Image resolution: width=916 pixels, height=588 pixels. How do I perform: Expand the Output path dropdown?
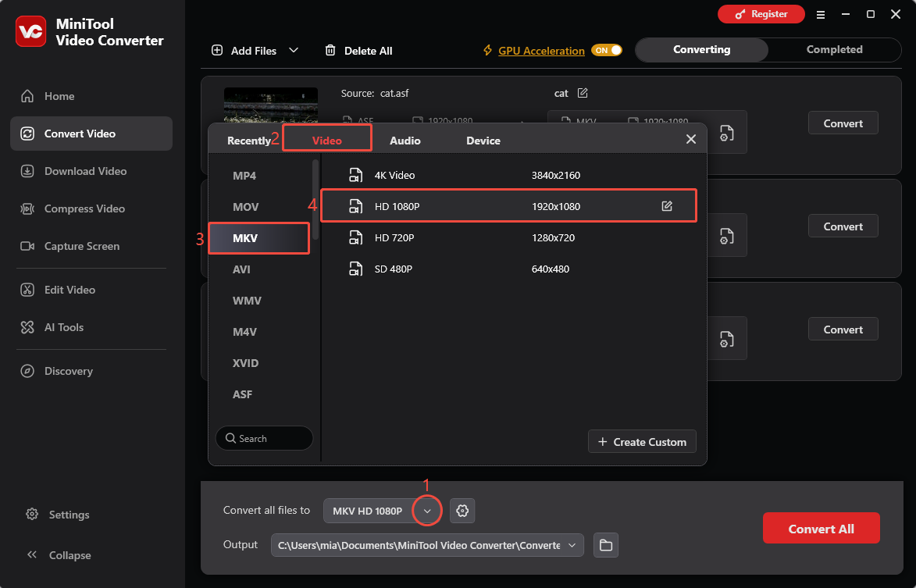click(572, 545)
